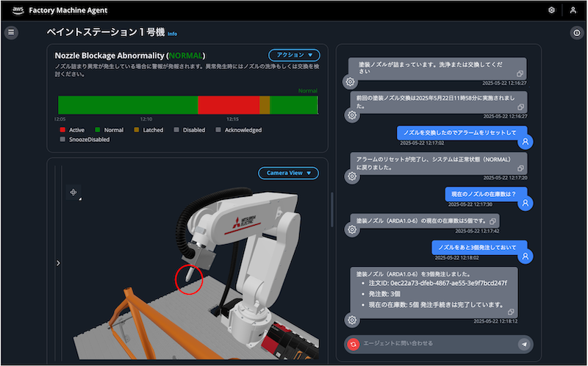Toggle the Acknowledged legend item

(x=239, y=130)
